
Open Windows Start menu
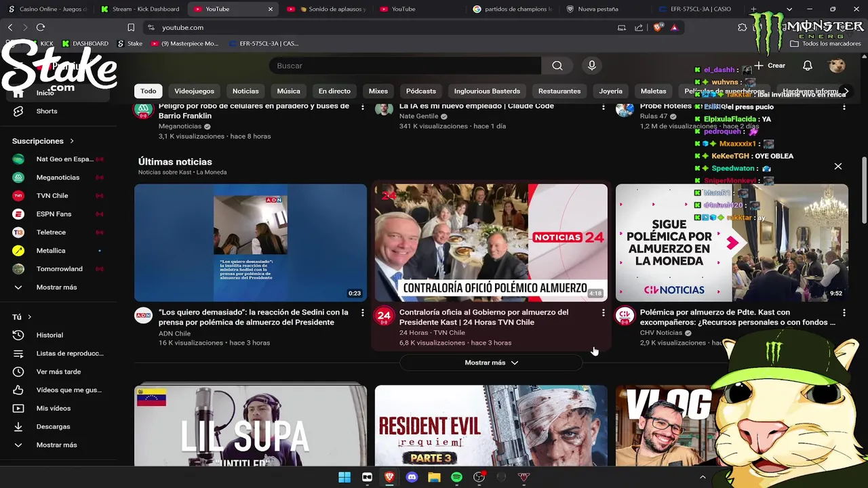344,477
